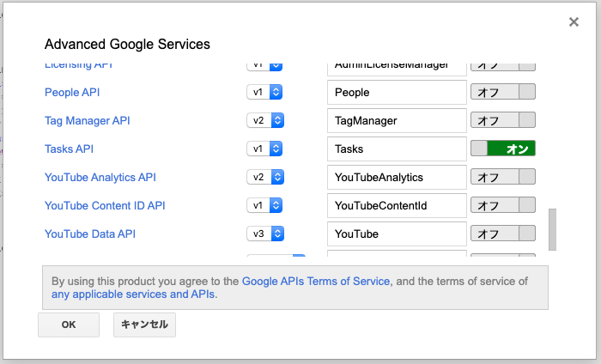The image size is (601, 364).
Task: Confirm with the OK button
Action: click(x=69, y=325)
